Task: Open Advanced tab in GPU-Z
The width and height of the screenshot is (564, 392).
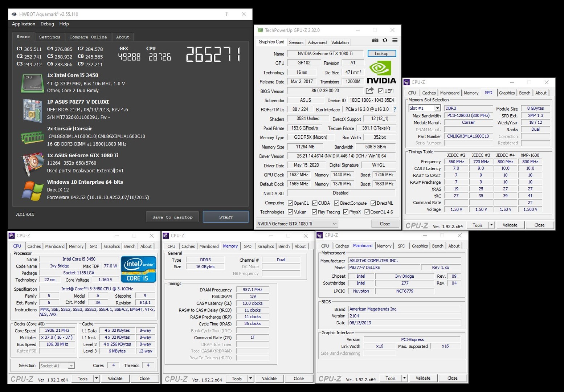Action: 317,42
